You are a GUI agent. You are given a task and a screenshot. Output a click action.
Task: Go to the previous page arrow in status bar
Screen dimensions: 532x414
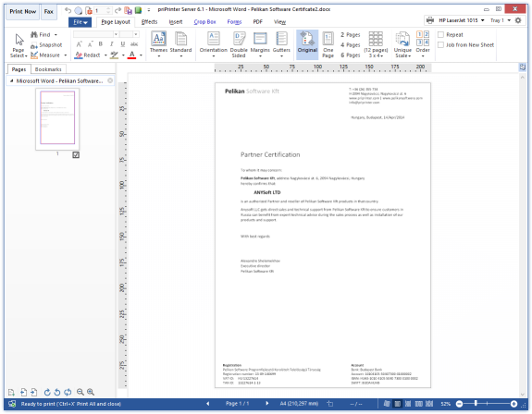pos(207,404)
